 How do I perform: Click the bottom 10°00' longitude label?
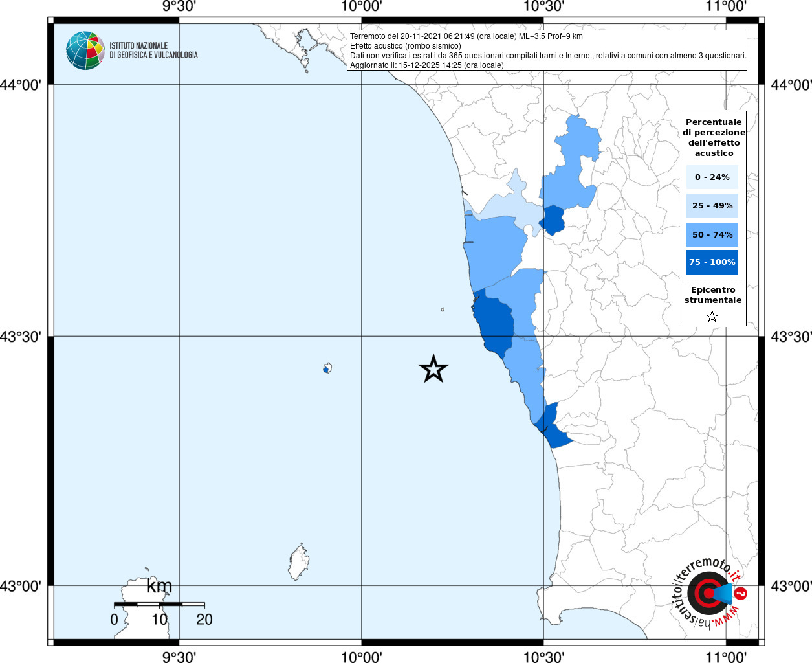point(362,657)
